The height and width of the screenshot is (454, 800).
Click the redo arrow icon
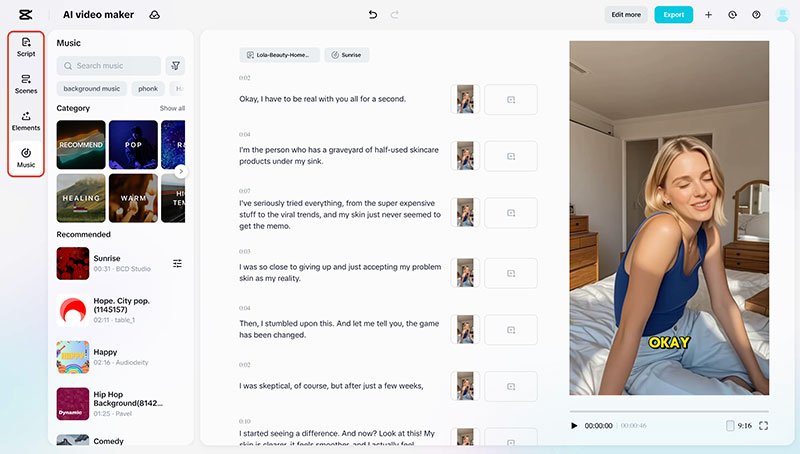click(394, 15)
